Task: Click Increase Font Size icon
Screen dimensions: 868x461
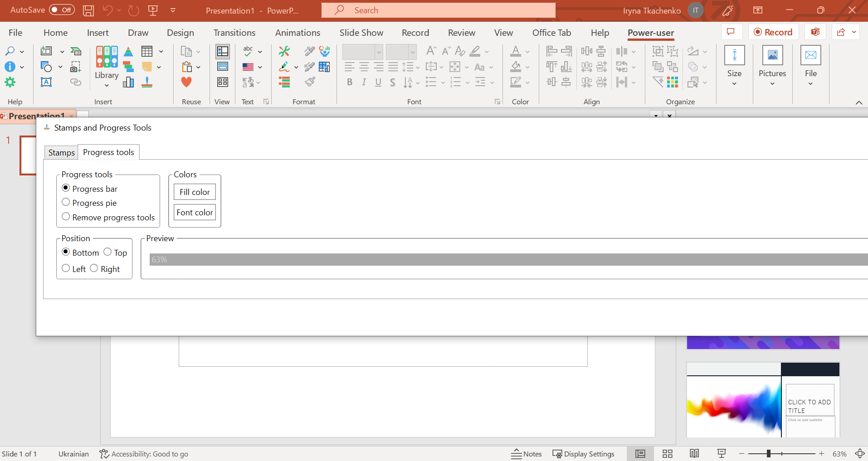Action: tap(431, 51)
